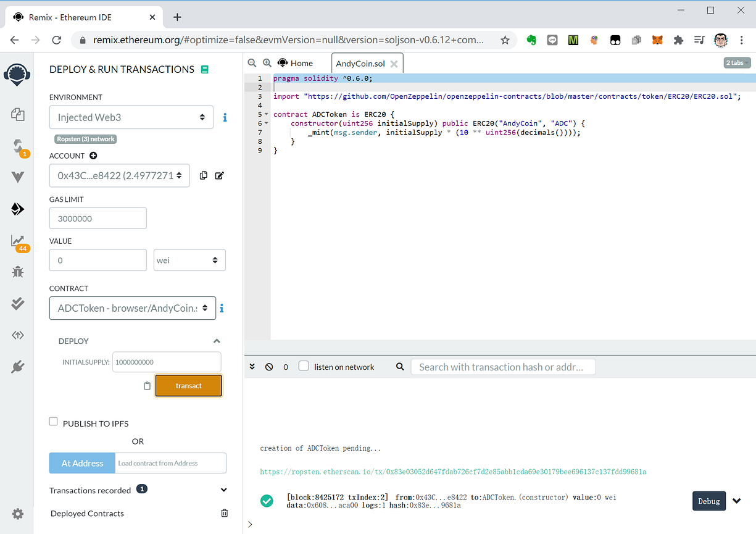756x534 pixels.
Task: Open Evernote extension icon
Action: coord(531,40)
